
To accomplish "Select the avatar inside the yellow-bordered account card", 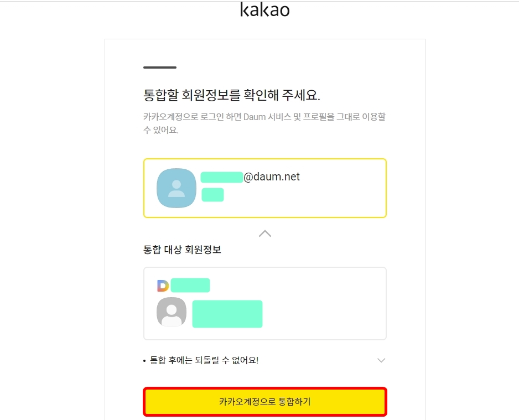I will (177, 188).
